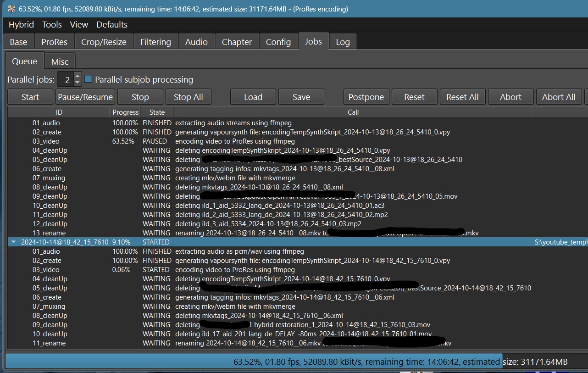The image size is (588, 373).
Task: Click inside the Parallel jobs number field
Action: click(x=65, y=80)
